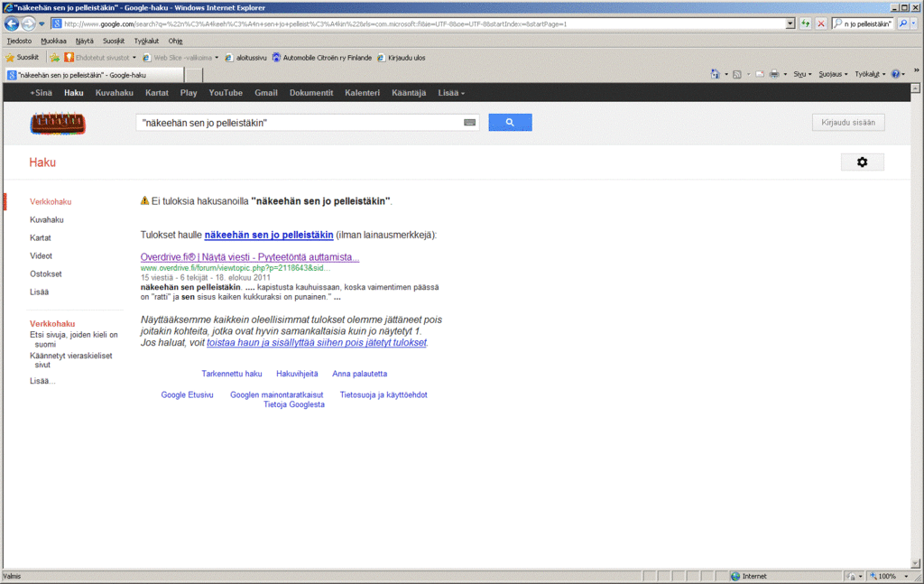Click inside the Google search query field
Viewport: 924px width, 584px height.
click(298, 123)
